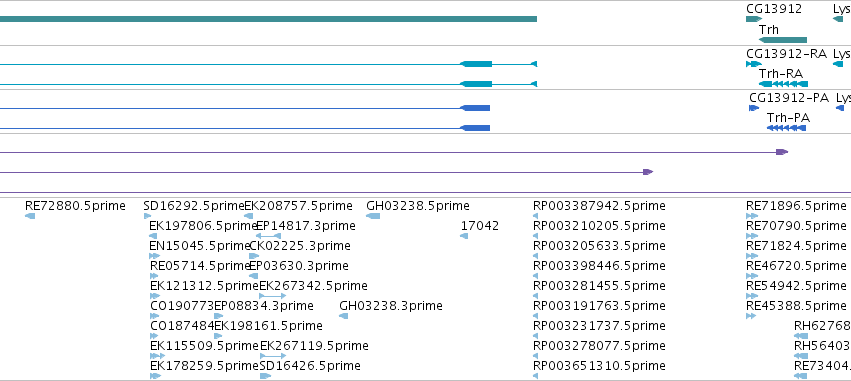The width and height of the screenshot is (851, 381).
Task: Select arrow glyph beneath 17042
Action: tap(464, 236)
